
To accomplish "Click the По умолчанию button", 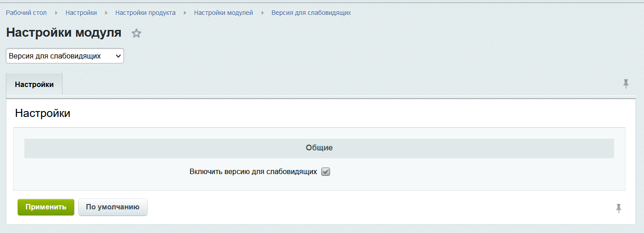I will pos(113,207).
